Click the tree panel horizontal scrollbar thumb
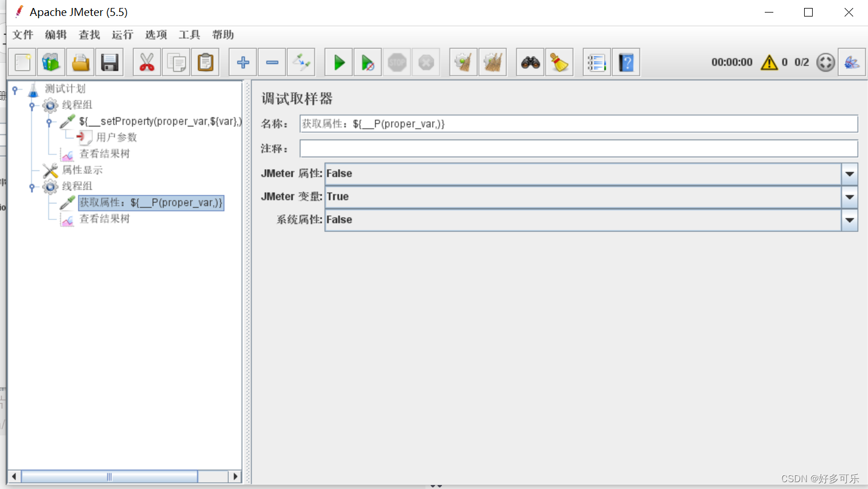This screenshot has width=868, height=489. point(109,476)
